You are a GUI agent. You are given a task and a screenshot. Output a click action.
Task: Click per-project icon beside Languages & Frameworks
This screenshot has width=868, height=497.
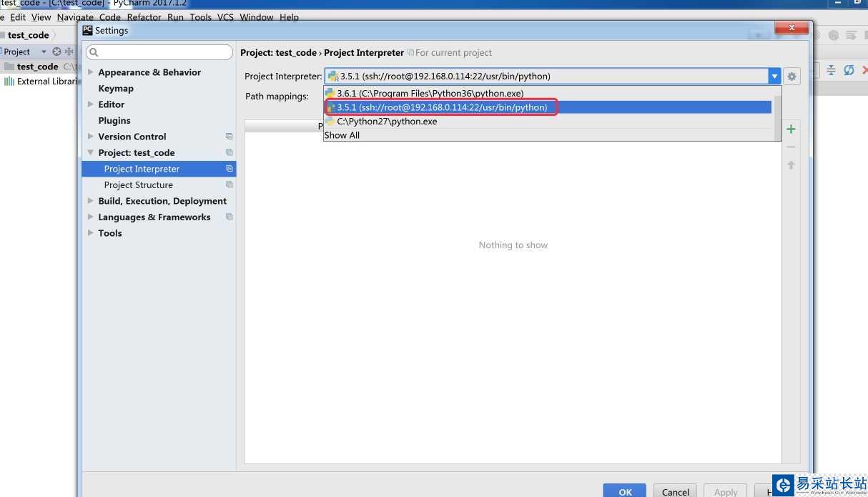point(230,217)
